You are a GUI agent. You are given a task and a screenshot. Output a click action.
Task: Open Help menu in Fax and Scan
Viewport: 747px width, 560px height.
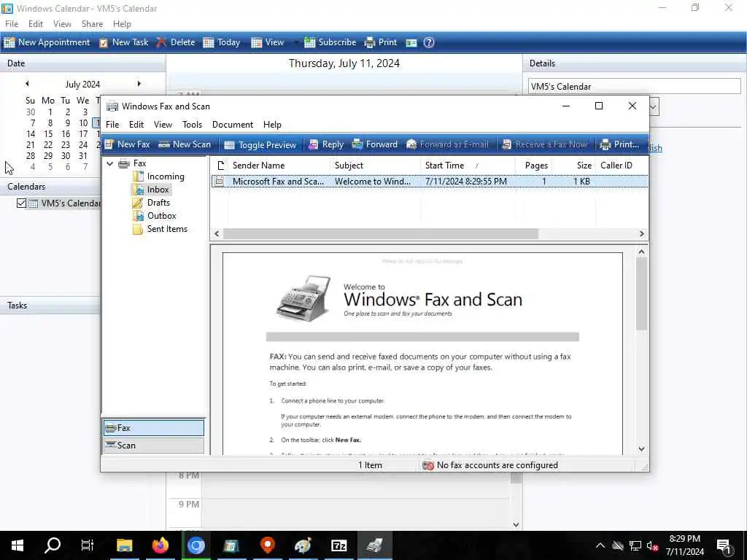[x=272, y=125]
